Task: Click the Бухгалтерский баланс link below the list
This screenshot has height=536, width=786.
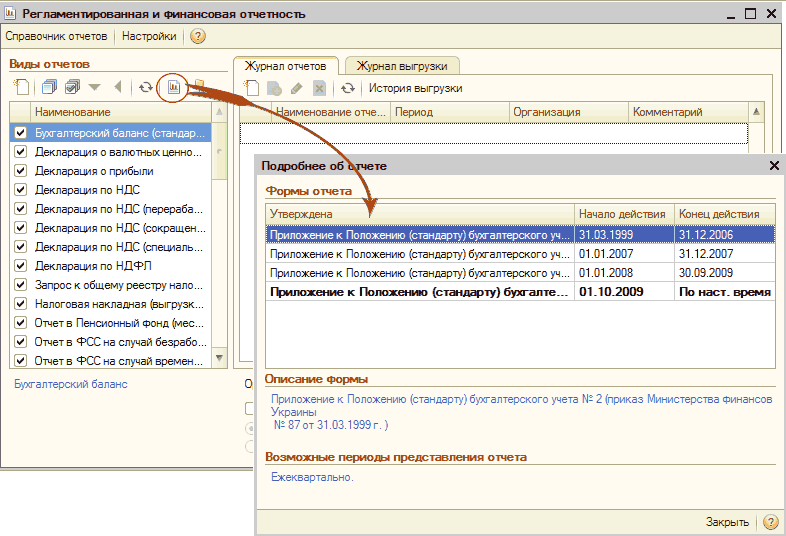Action: (x=70, y=384)
